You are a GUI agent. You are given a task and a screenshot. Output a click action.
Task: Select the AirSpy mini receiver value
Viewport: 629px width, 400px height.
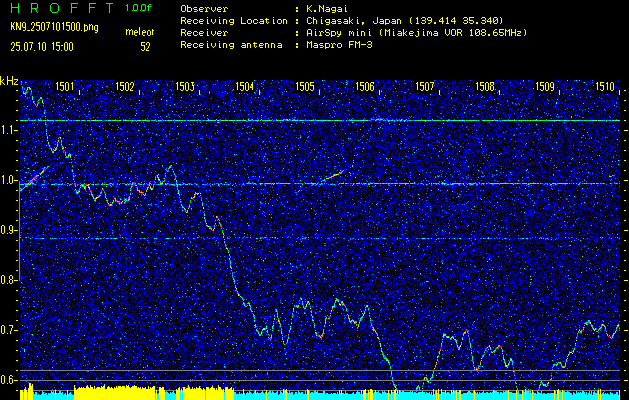[416, 33]
